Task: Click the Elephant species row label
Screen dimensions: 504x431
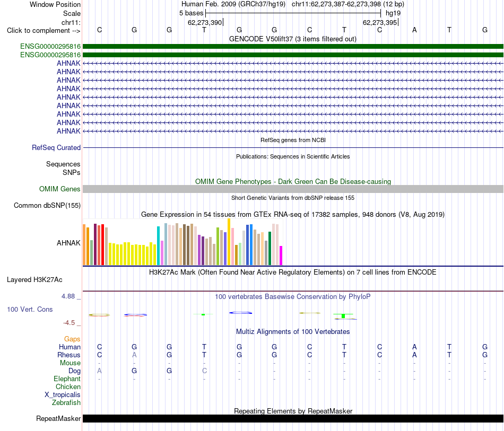Action: tap(67, 379)
